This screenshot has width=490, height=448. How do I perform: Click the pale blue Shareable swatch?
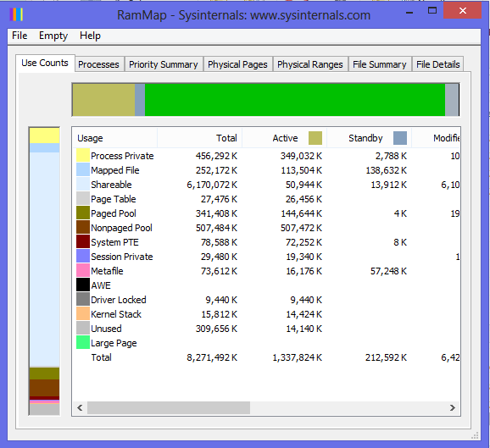tap(83, 184)
